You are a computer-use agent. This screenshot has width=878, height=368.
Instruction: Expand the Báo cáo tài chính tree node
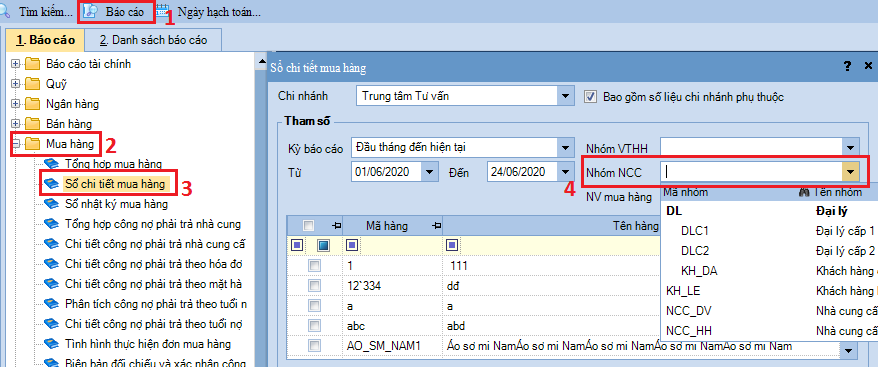click(16, 64)
